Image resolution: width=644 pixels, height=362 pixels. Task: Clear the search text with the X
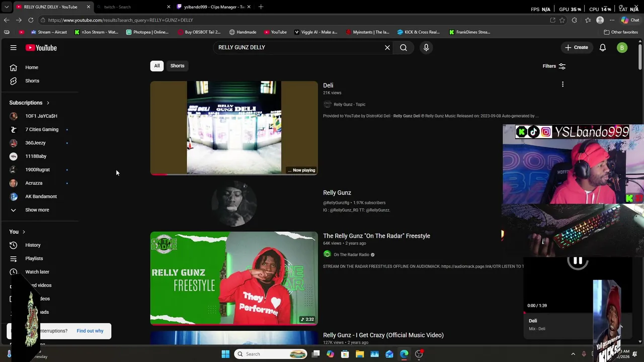pyautogui.click(x=387, y=47)
